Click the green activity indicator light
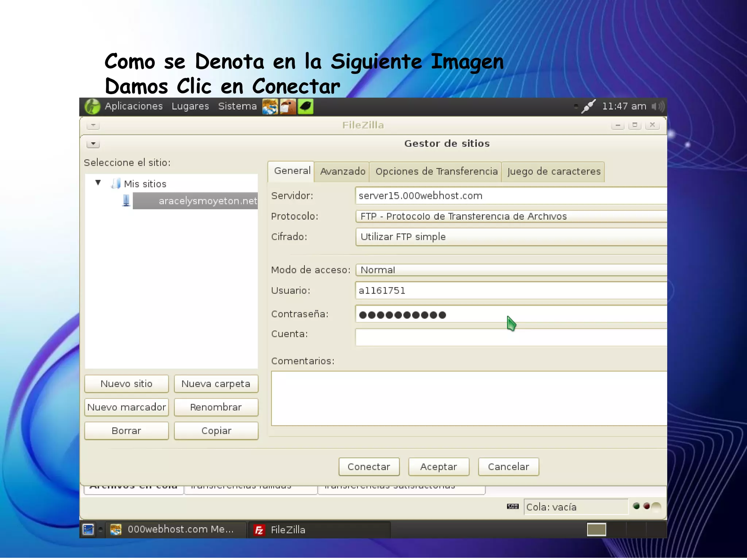 pyautogui.click(x=636, y=506)
